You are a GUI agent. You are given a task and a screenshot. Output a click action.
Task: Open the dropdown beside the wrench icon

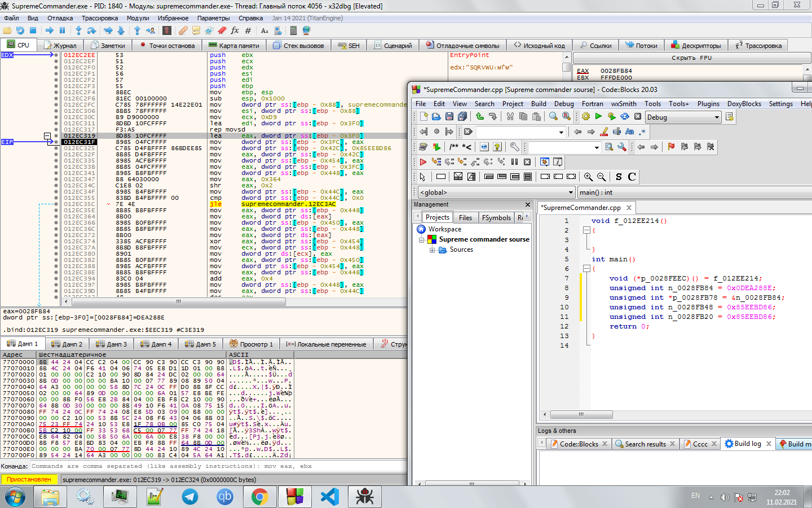(x=597, y=147)
